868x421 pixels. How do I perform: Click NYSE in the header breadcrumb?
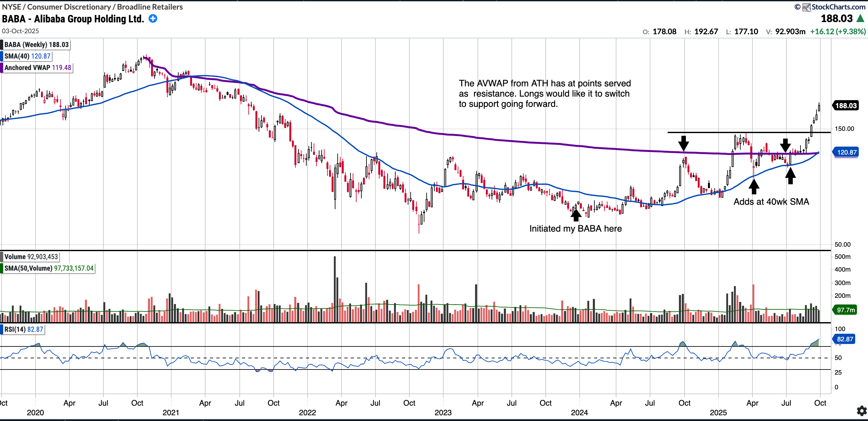pos(11,7)
